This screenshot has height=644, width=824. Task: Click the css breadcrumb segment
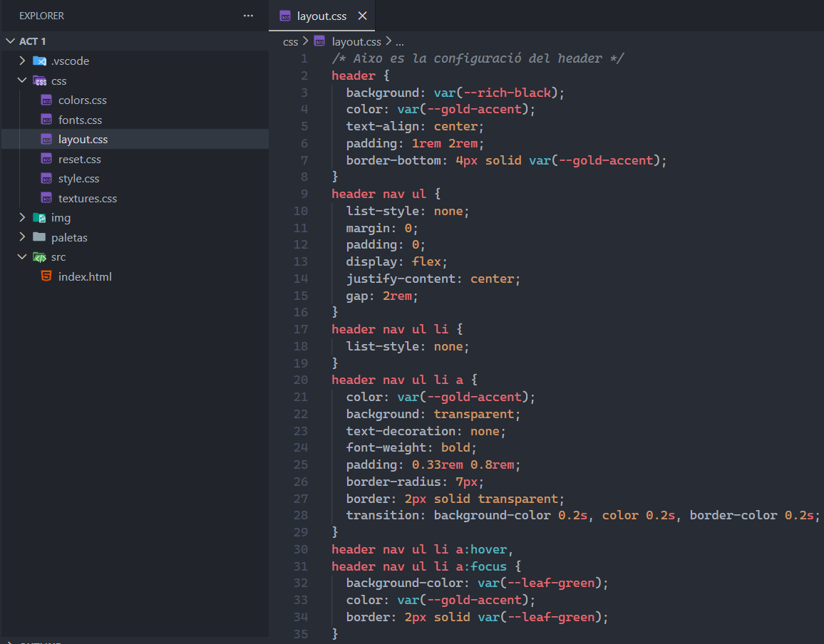(x=290, y=42)
